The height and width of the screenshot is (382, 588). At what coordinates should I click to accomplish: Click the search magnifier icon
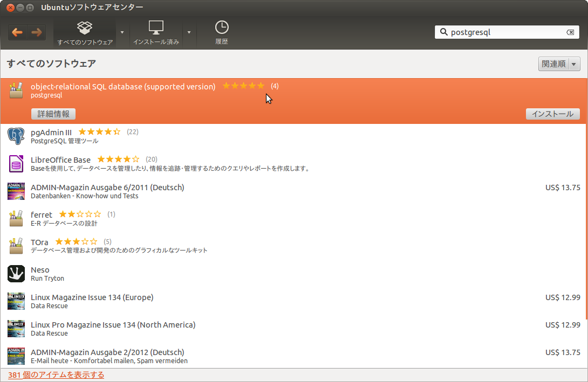pyautogui.click(x=443, y=32)
